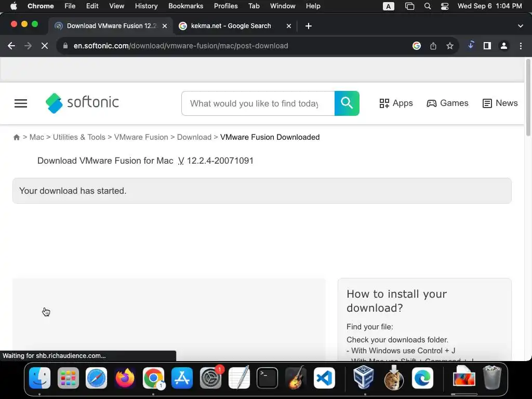Image resolution: width=532 pixels, height=399 pixels.
Task: Close the Download VMware Fusion tab
Action: [x=165, y=26]
